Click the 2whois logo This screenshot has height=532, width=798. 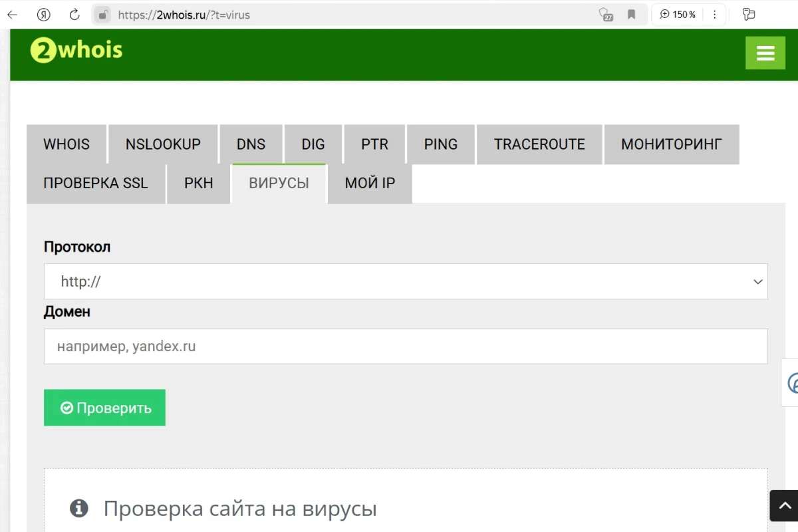tap(76, 51)
